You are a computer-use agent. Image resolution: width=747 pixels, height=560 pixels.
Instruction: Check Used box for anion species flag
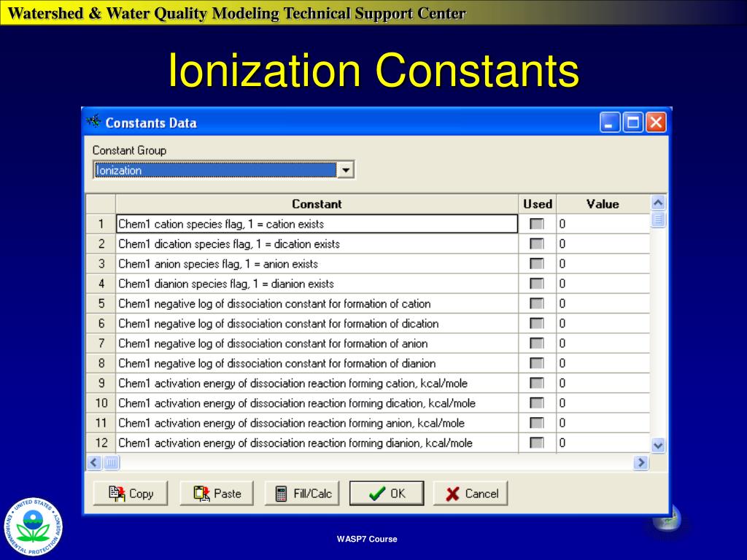[x=537, y=264]
